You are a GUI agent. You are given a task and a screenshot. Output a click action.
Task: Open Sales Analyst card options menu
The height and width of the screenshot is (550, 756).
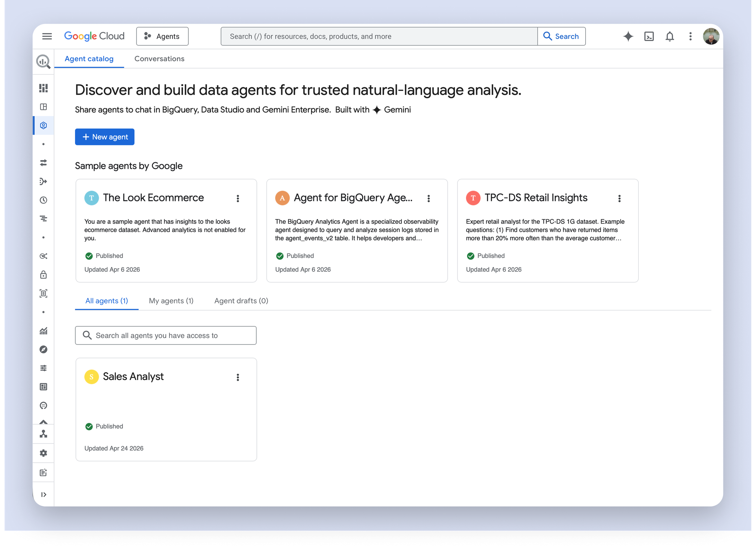(x=238, y=377)
